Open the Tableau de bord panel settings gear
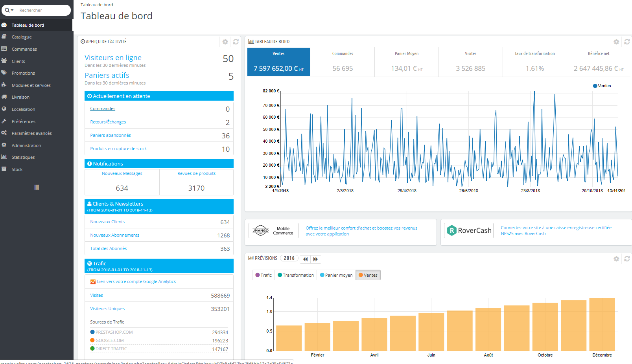 pyautogui.click(x=615, y=41)
